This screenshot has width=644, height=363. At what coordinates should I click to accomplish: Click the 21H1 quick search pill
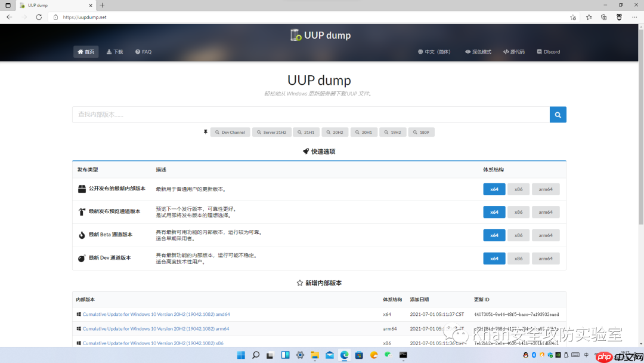(306, 132)
